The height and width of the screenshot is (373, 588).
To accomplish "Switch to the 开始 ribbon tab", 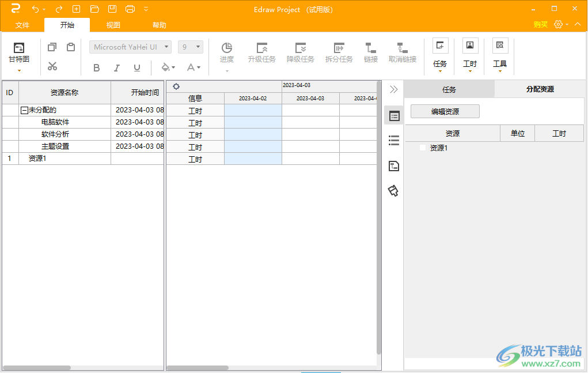I will [67, 25].
